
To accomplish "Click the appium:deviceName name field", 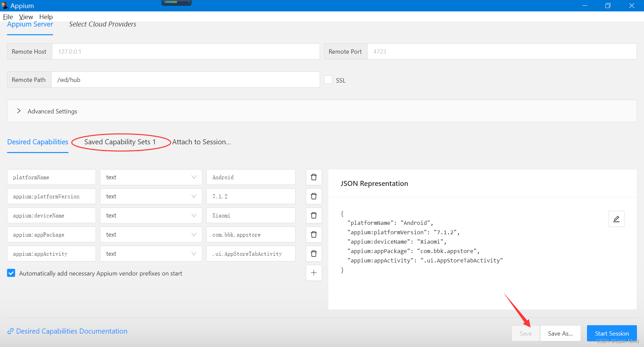I will tap(51, 215).
